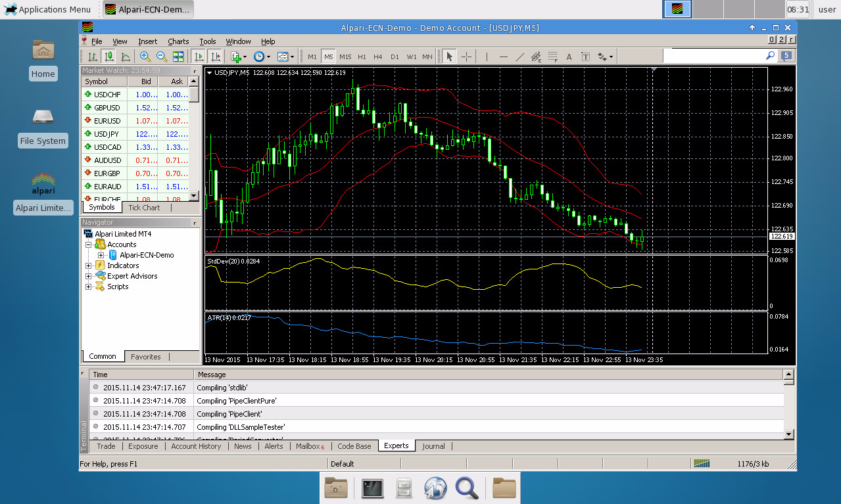Switch timeframe to M15
841x504 pixels.
point(345,57)
